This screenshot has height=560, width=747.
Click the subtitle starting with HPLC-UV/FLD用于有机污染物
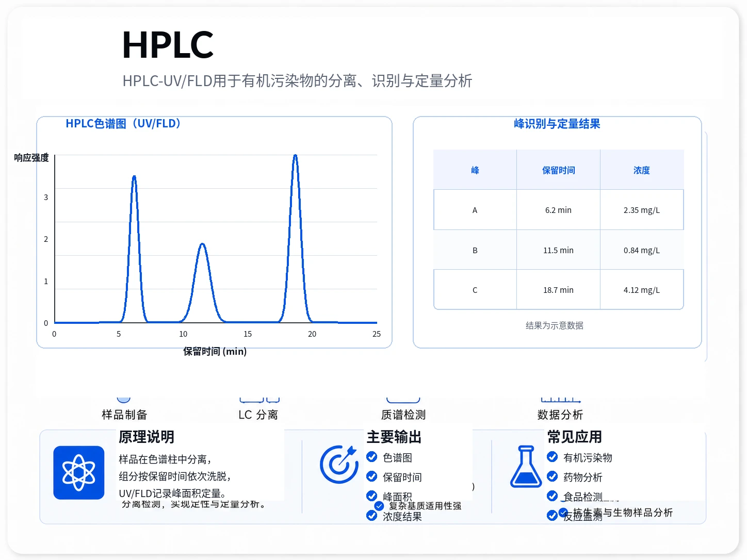pyautogui.click(x=297, y=81)
